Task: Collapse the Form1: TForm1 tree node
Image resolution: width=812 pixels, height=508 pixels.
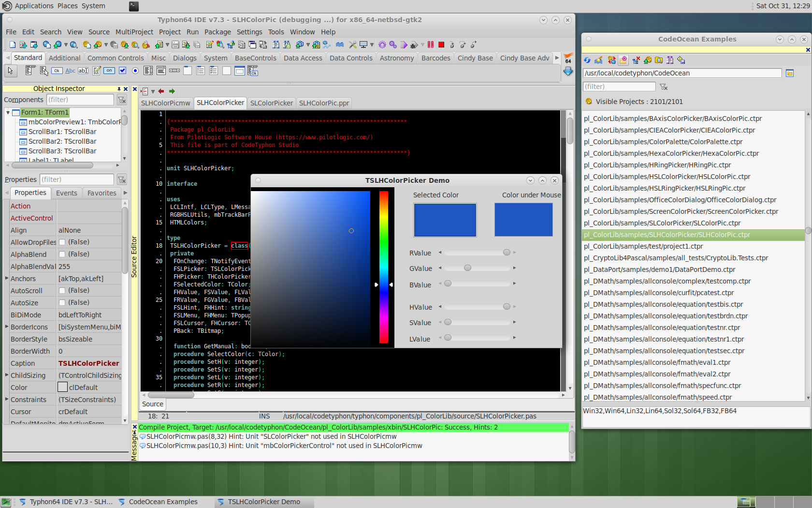Action: (x=8, y=112)
